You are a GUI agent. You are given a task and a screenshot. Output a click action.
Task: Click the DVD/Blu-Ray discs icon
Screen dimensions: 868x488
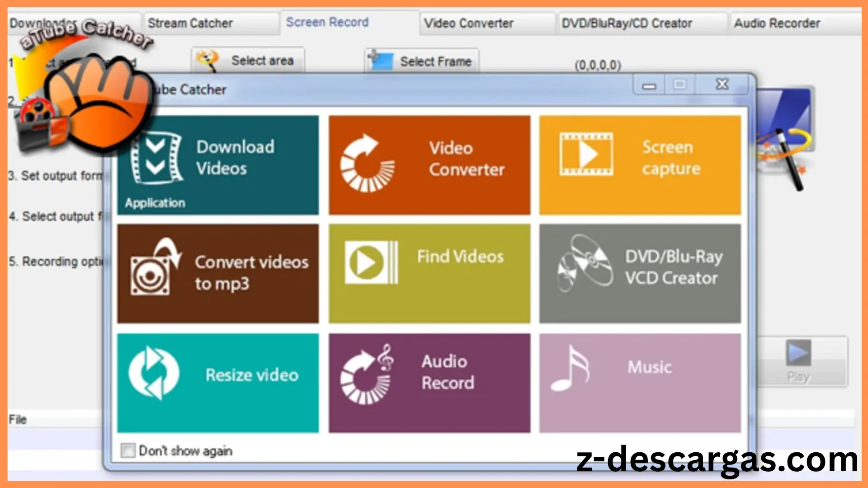[x=585, y=263]
